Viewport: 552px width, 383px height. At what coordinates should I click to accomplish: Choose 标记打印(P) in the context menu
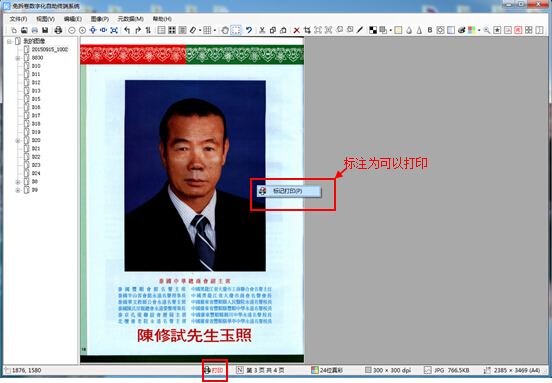point(289,191)
